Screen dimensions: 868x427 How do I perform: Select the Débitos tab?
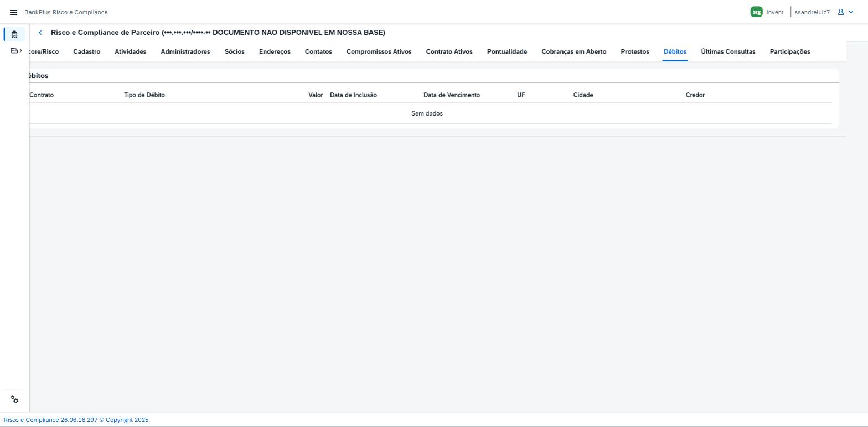(675, 51)
